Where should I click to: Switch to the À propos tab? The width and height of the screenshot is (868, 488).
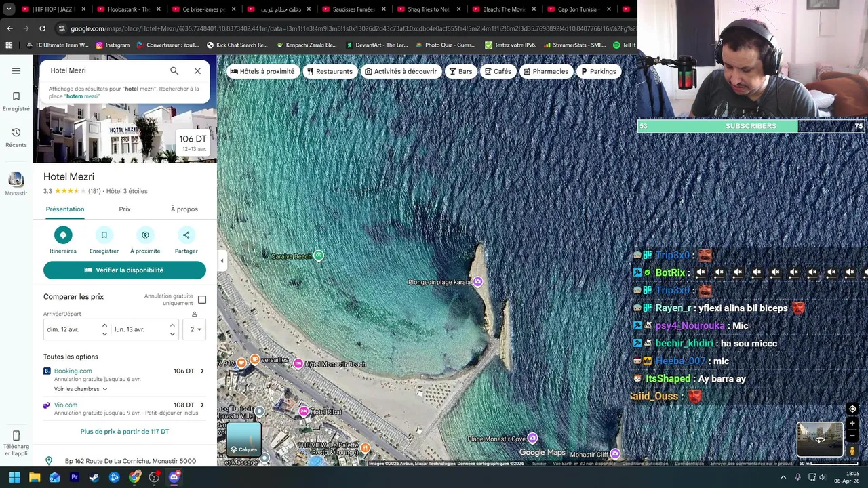click(184, 209)
